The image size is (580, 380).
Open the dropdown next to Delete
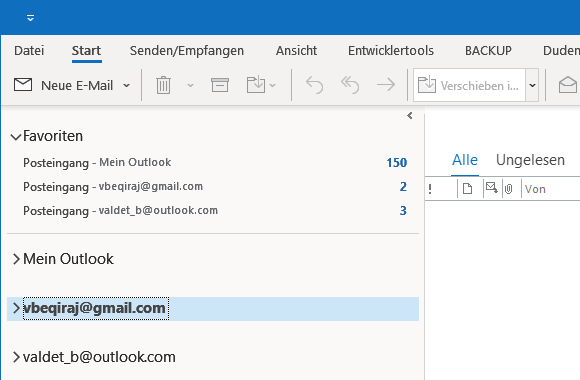point(190,85)
